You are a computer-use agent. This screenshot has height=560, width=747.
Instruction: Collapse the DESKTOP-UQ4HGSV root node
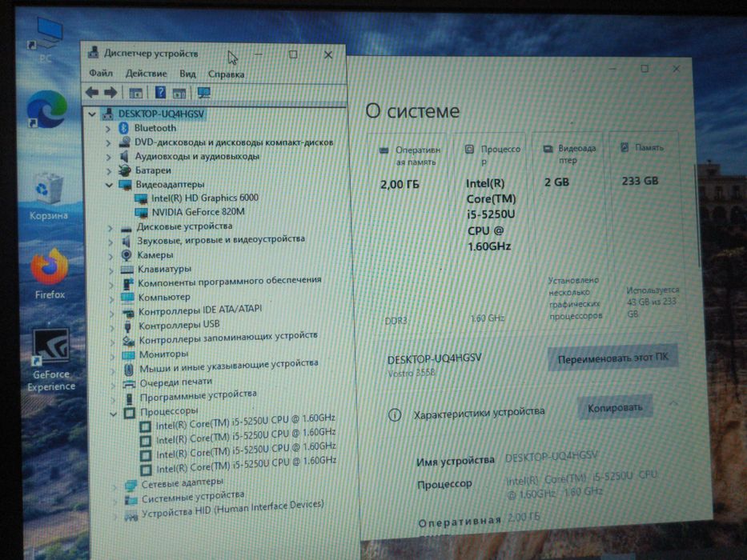click(x=92, y=114)
